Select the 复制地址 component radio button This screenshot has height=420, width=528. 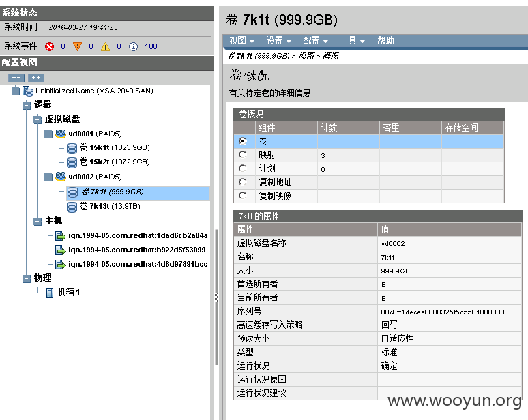242,182
